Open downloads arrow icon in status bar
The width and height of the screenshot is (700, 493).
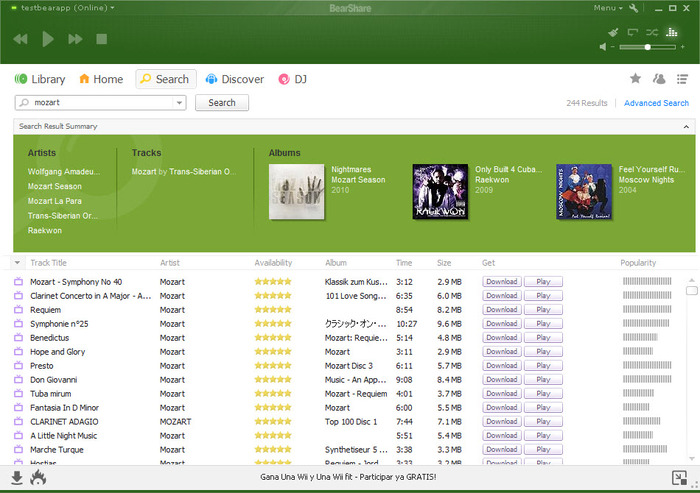pyautogui.click(x=17, y=478)
